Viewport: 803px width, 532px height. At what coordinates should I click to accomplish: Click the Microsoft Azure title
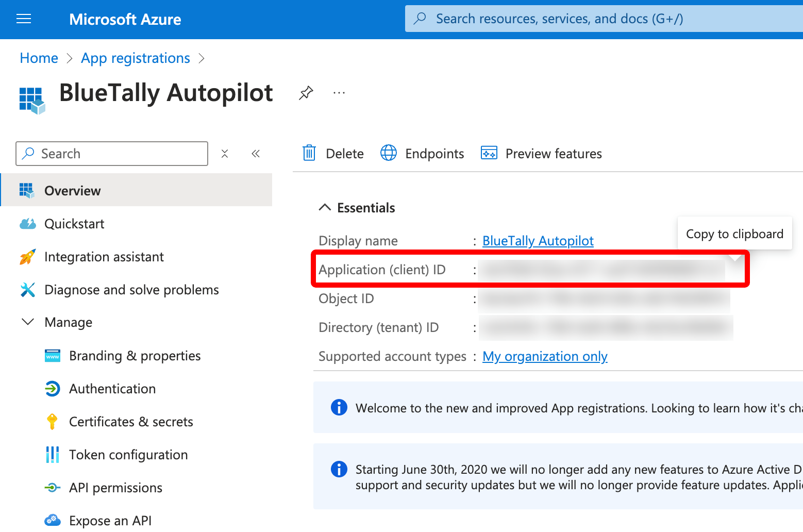(125, 20)
